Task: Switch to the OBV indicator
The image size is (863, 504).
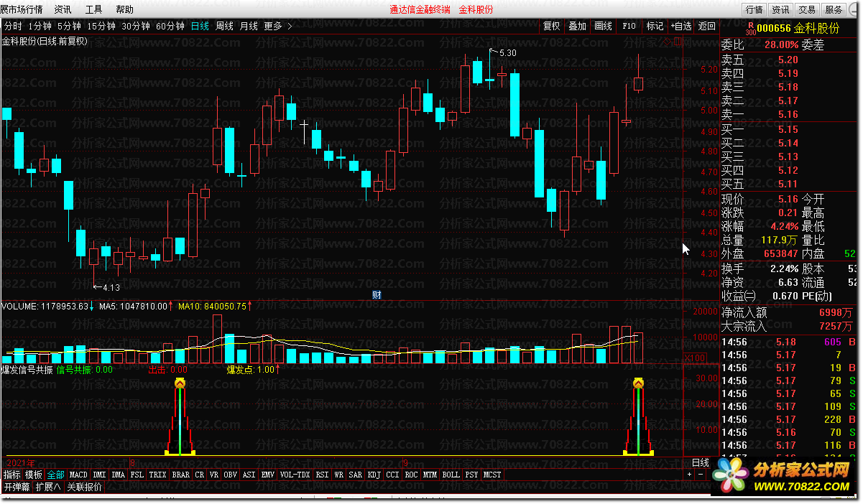Action: pyautogui.click(x=231, y=475)
